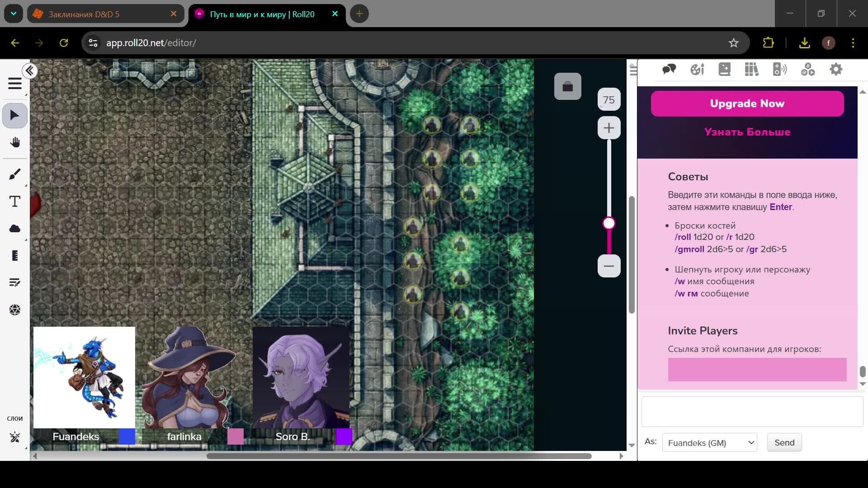This screenshot has height=488, width=868.
Task: Click the Upgrade Now button
Action: [747, 103]
